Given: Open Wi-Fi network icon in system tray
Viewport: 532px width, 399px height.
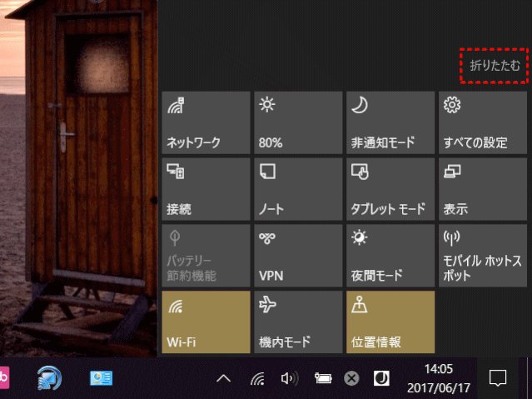Looking at the screenshot, I should 257,378.
